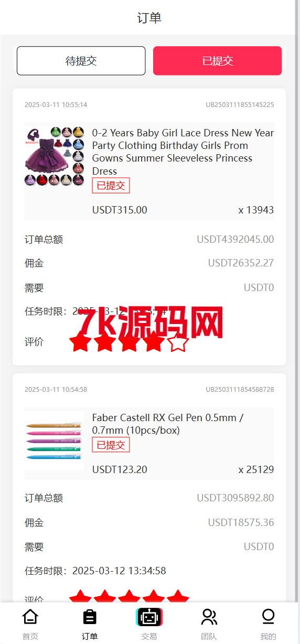Open the Baby Girl Lace Dress product title
Screen dimensions: 300x644
[x=183, y=152]
